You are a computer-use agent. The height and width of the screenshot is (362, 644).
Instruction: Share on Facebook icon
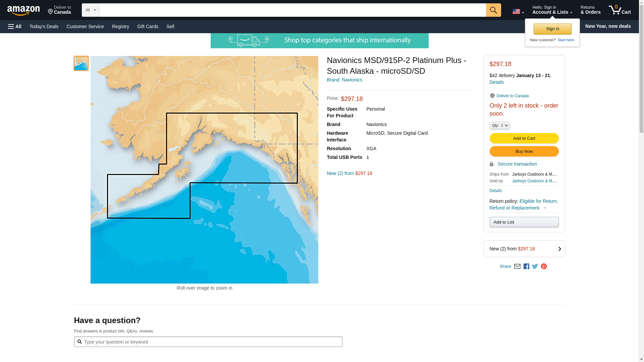[526, 266]
